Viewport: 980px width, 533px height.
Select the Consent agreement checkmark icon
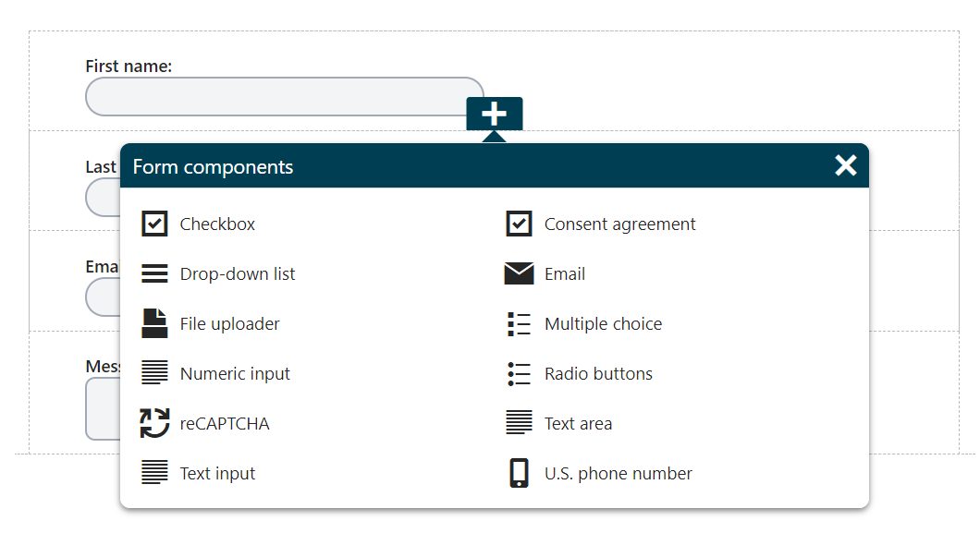518,223
